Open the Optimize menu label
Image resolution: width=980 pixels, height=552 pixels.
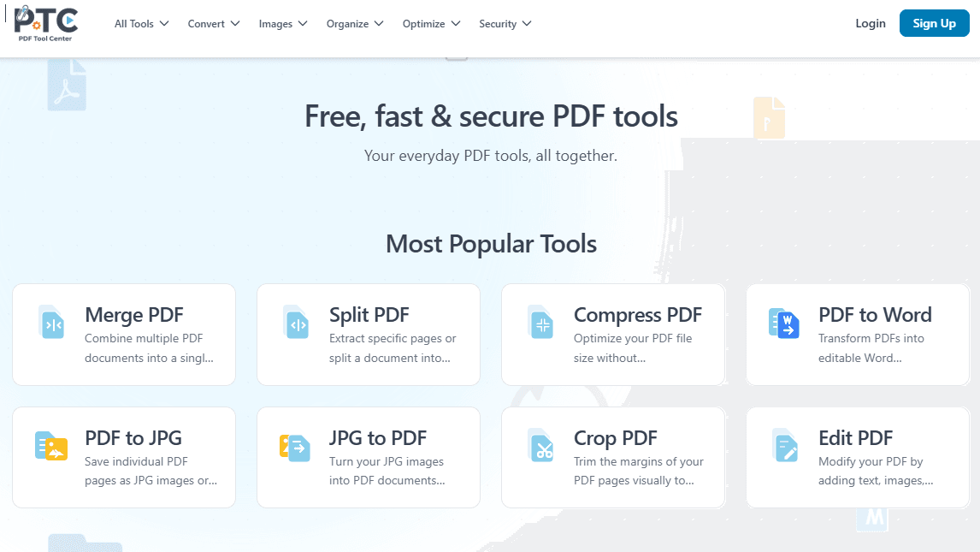424,24
